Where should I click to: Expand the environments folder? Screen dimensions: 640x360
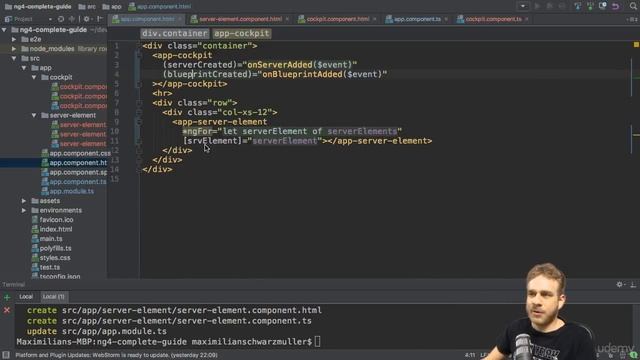[x=24, y=210]
